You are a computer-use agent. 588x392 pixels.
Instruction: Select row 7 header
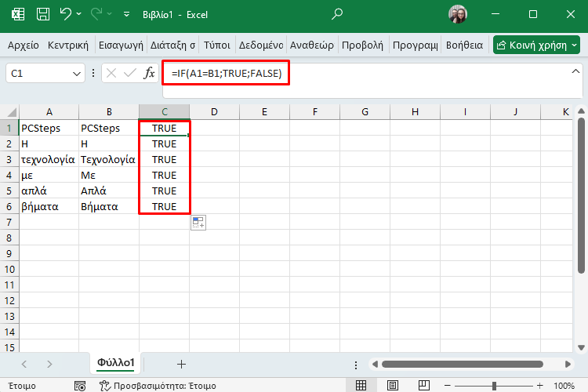[9, 223]
